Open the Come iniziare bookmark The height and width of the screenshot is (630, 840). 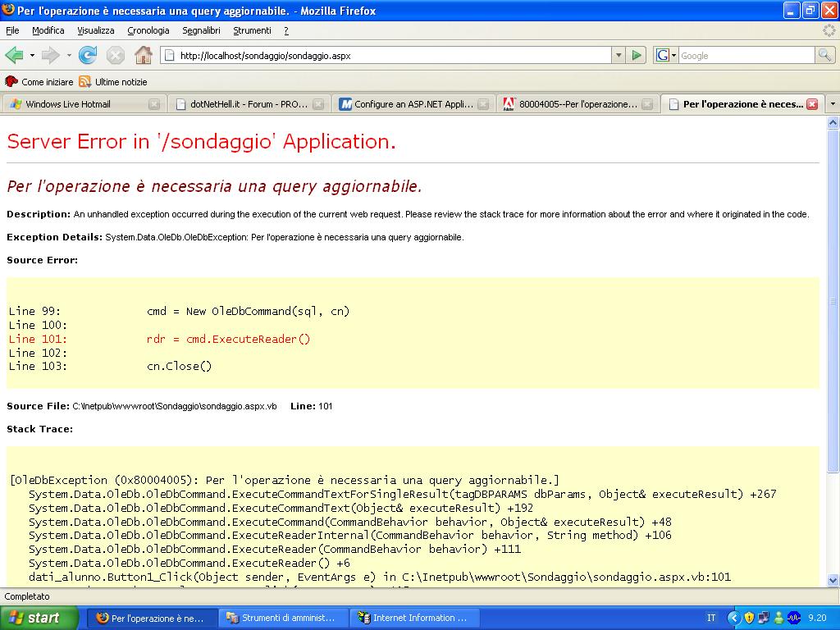39,82
